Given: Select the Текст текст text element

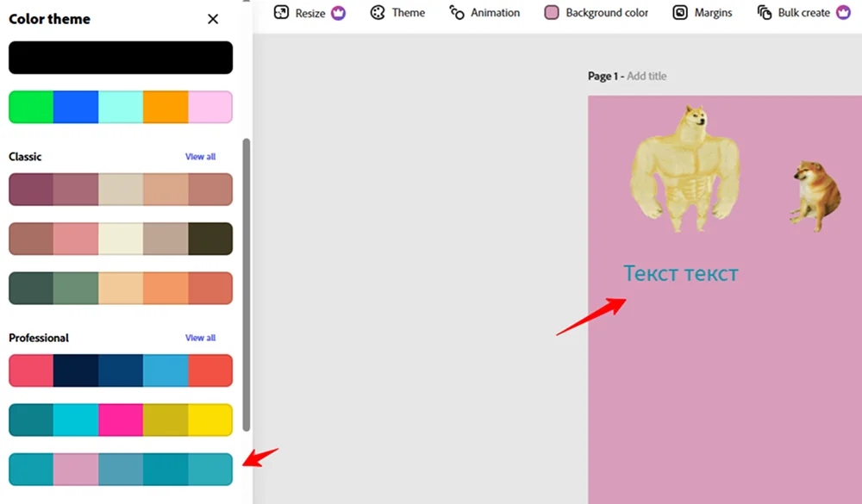Looking at the screenshot, I should click(x=681, y=273).
